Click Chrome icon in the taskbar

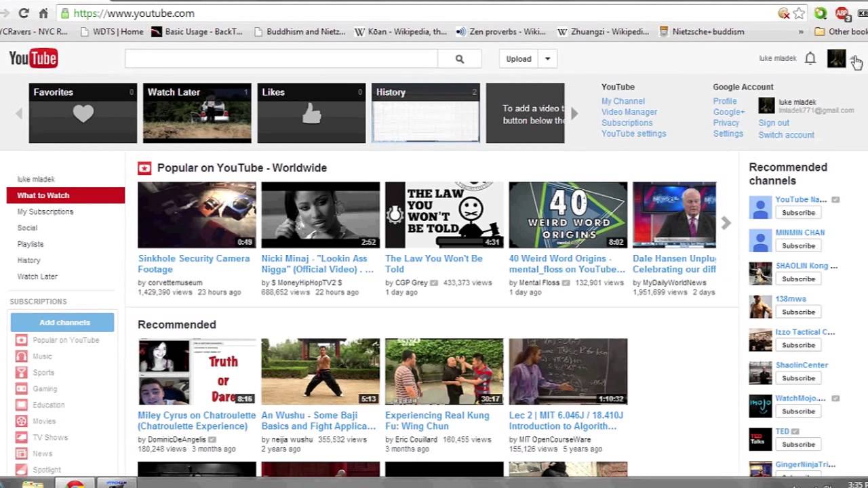(x=75, y=484)
